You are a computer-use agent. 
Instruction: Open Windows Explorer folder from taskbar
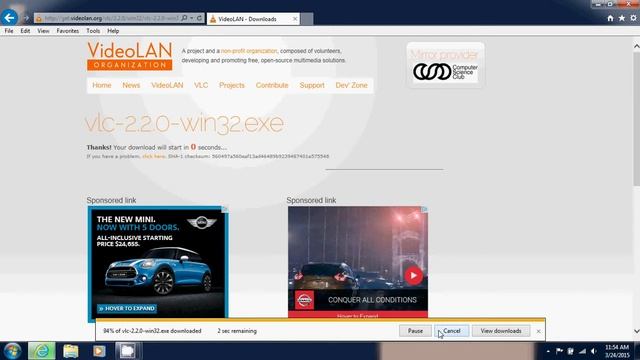pos(71,351)
